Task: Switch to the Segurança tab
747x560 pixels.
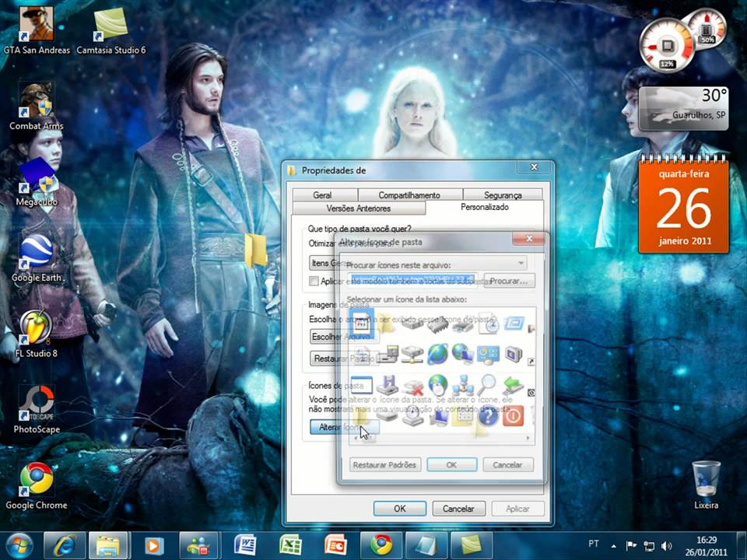Action: click(x=503, y=194)
